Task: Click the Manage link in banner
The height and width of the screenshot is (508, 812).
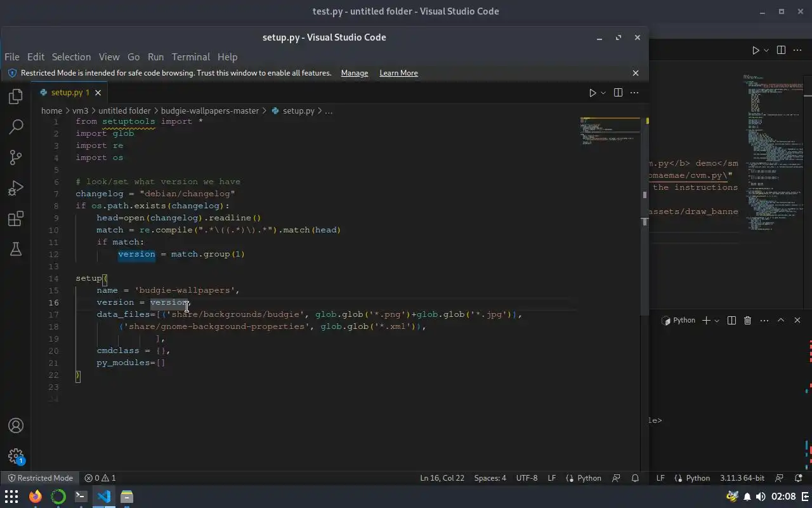Action: (x=355, y=73)
